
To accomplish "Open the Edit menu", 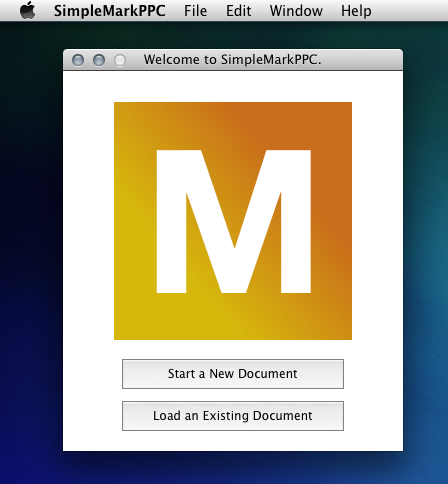I will (238, 11).
